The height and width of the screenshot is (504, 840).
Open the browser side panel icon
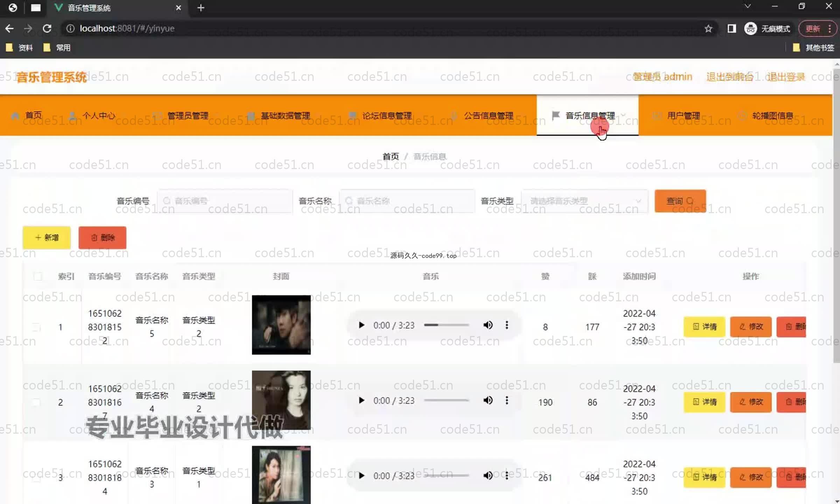[x=731, y=28]
